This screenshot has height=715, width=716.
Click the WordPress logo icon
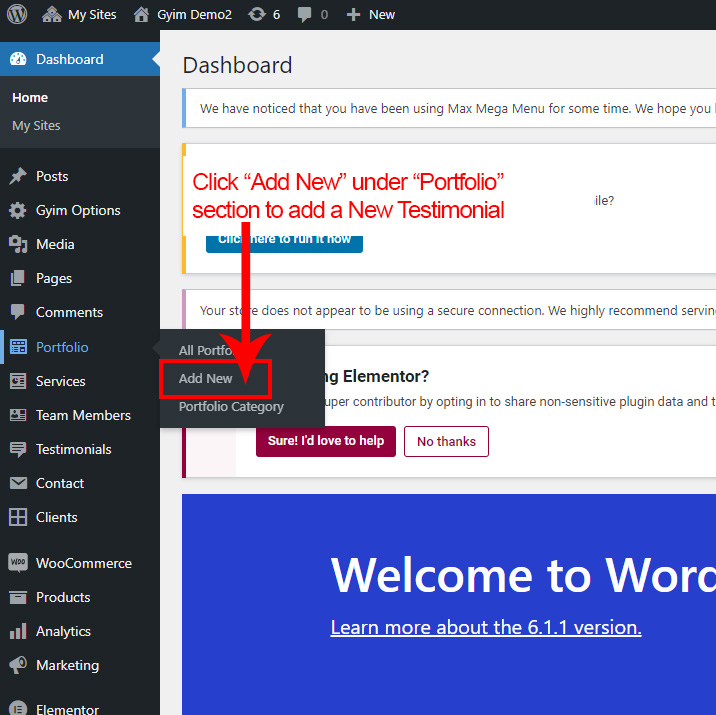[x=17, y=14]
